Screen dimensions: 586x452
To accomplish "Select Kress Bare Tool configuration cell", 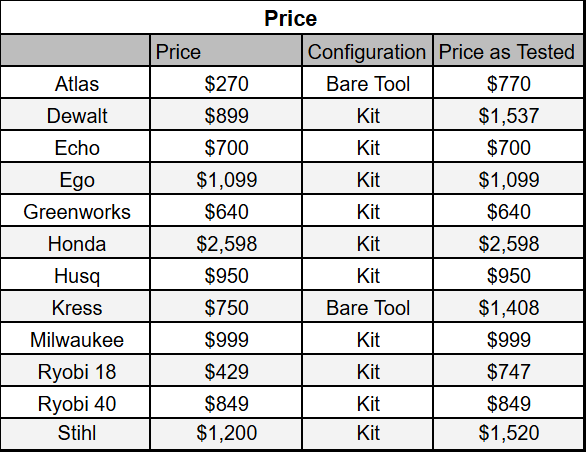I will [367, 307].
